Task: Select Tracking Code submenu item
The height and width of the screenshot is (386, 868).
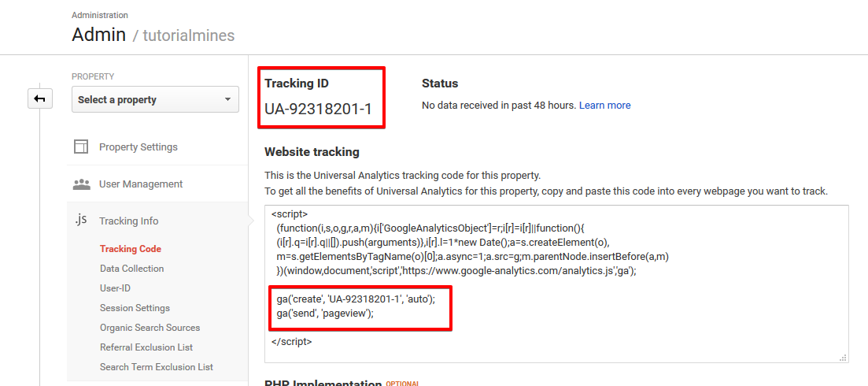Action: (x=131, y=249)
